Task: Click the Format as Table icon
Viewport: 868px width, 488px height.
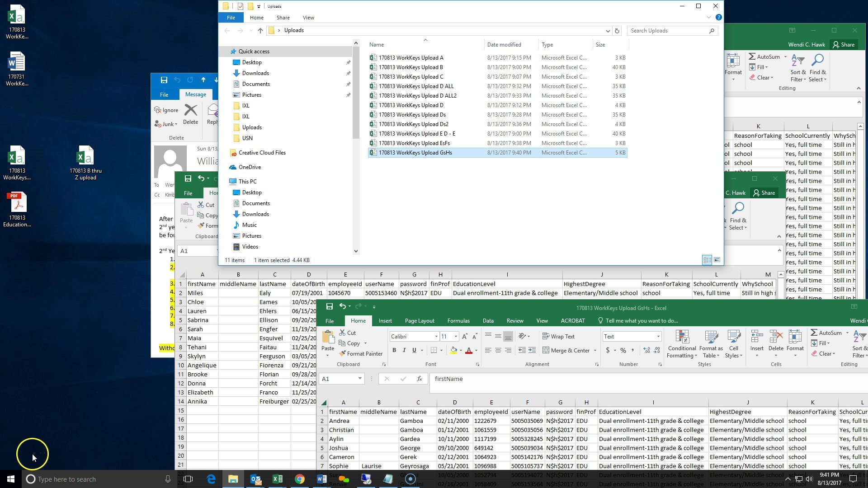Action: [x=711, y=344]
